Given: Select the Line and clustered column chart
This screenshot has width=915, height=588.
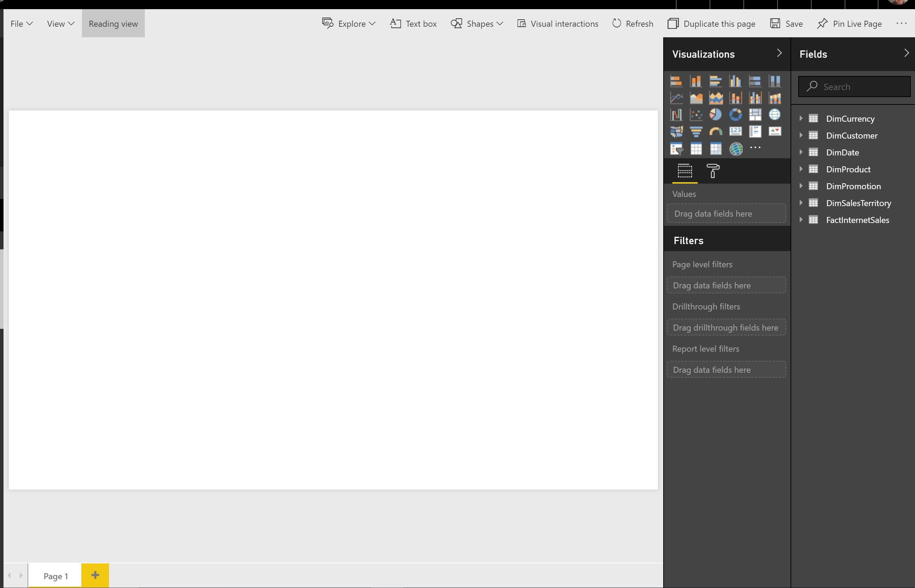Looking at the screenshot, I should coord(755,98).
